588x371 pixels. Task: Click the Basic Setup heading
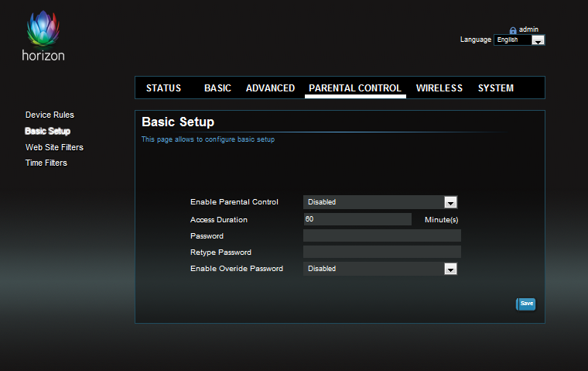(x=178, y=122)
